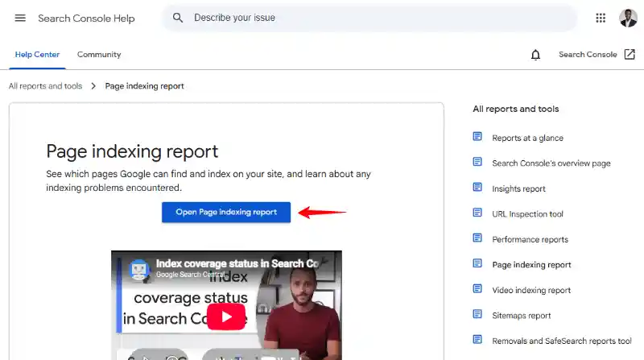Open the account profile avatar
This screenshot has width=644, height=360.
[628, 18]
